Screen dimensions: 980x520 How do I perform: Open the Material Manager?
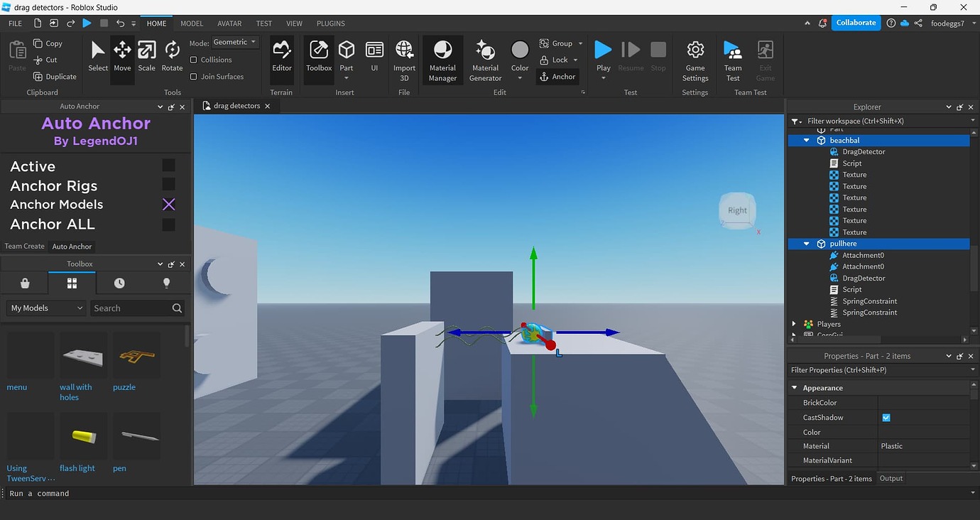coord(442,60)
